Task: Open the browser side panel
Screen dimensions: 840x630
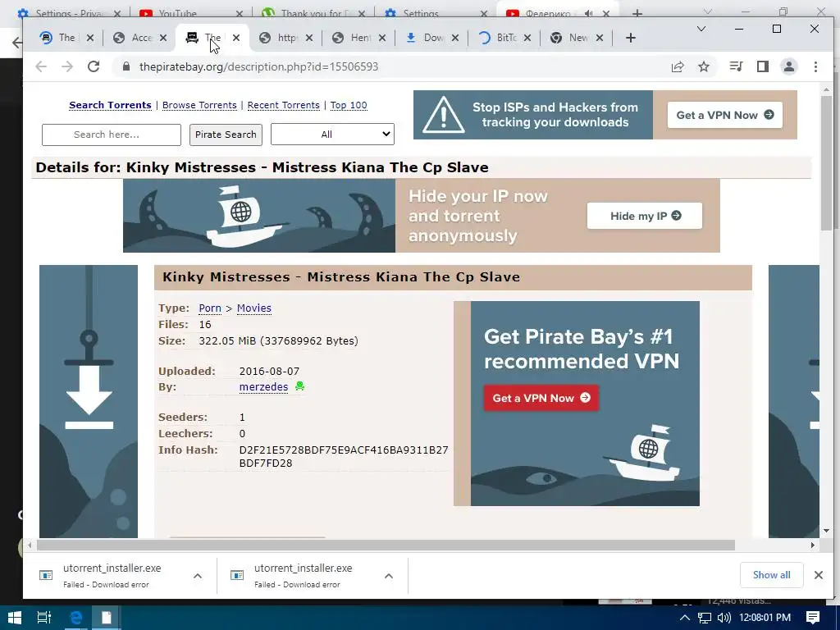Action: tap(763, 66)
